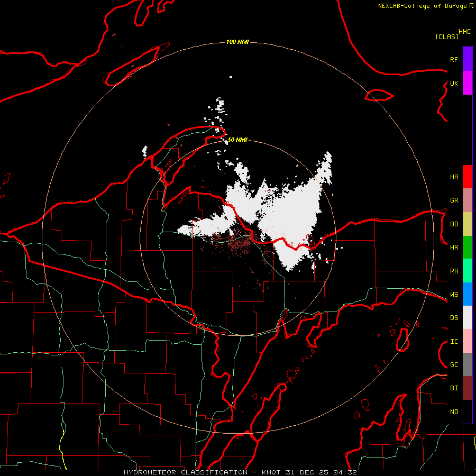
Task: Click the RA legend label
Action: tap(454, 271)
